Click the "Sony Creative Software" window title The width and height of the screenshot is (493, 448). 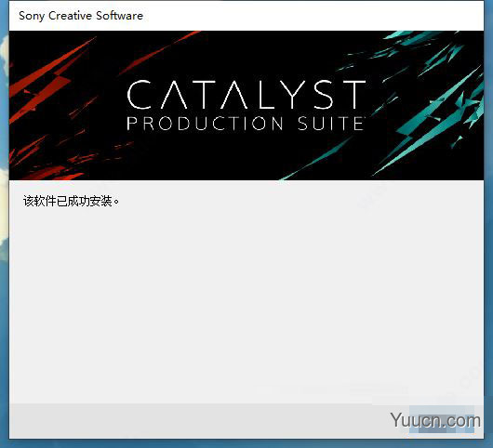[x=81, y=16]
